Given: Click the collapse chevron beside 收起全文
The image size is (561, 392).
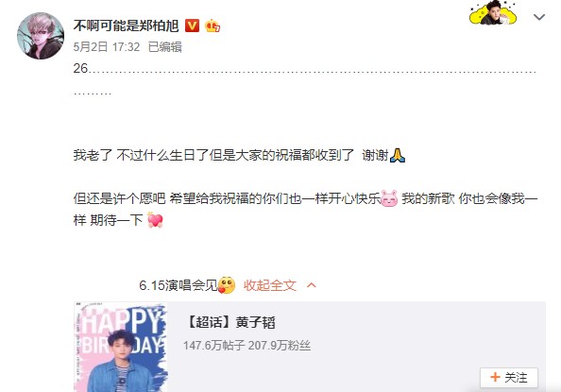Looking at the screenshot, I should click(312, 285).
